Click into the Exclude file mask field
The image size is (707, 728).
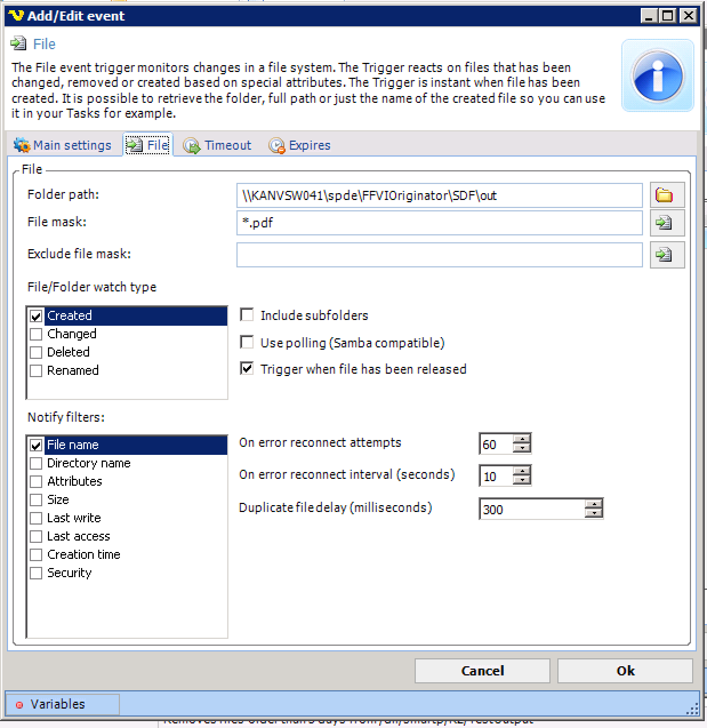pos(439,255)
